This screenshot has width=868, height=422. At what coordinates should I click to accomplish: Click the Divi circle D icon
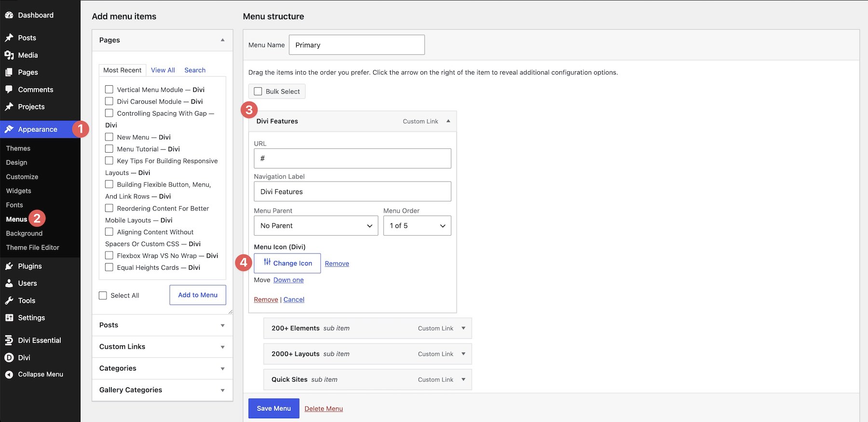pyautogui.click(x=9, y=357)
